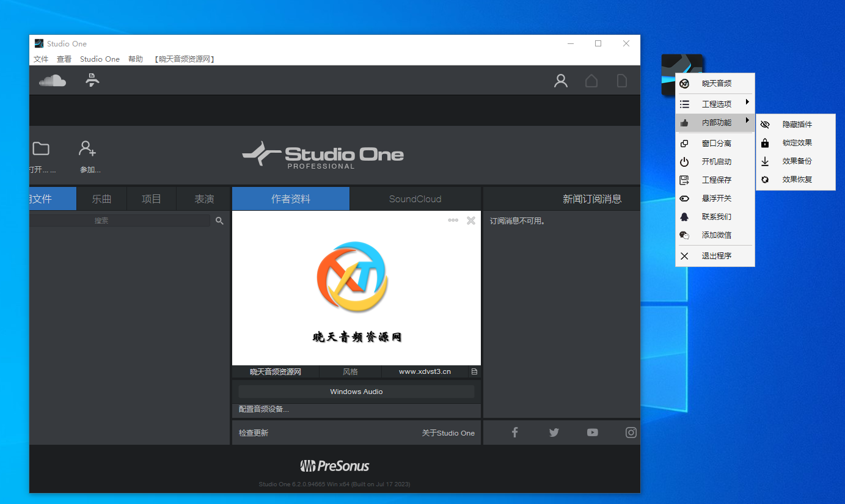845x504 pixels.
Task: Toggle 锁定效果 lock option
Action: click(x=796, y=143)
